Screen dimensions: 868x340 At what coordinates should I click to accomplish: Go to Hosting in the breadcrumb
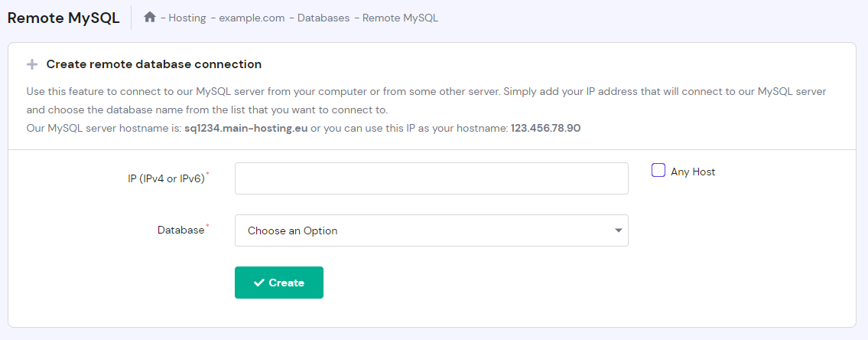[187, 18]
